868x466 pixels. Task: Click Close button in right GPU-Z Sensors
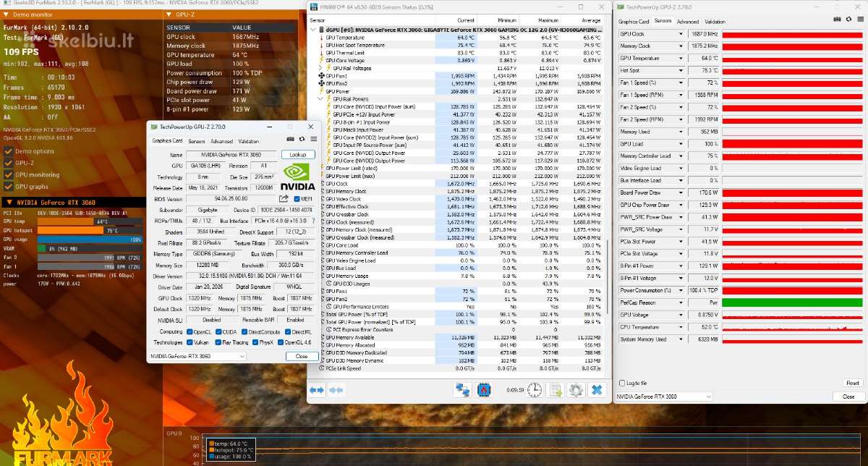pos(848,397)
